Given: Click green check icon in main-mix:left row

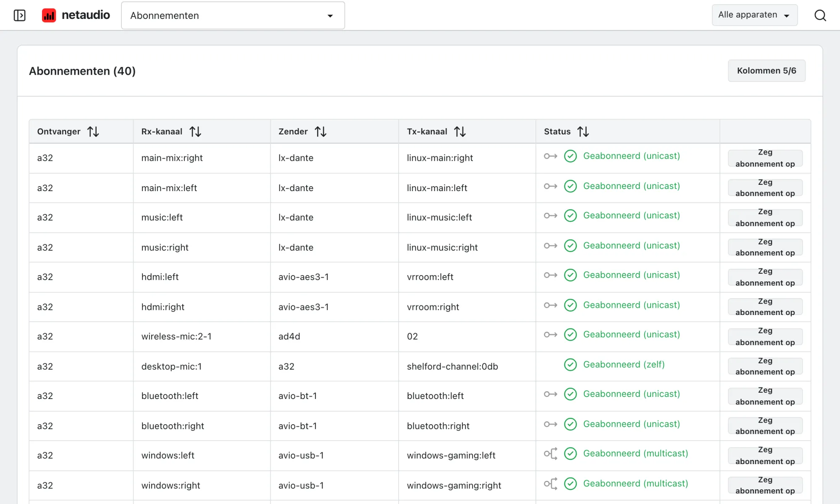Looking at the screenshot, I should click(570, 186).
